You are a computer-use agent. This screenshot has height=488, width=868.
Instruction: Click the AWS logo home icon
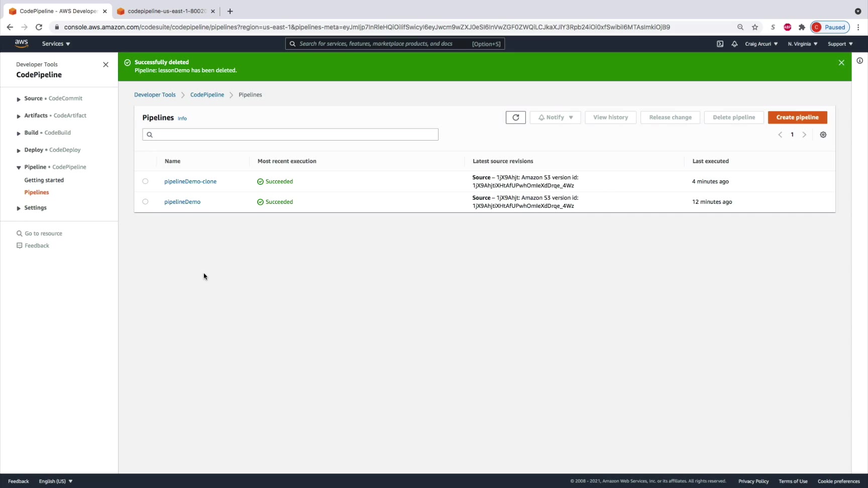click(21, 44)
